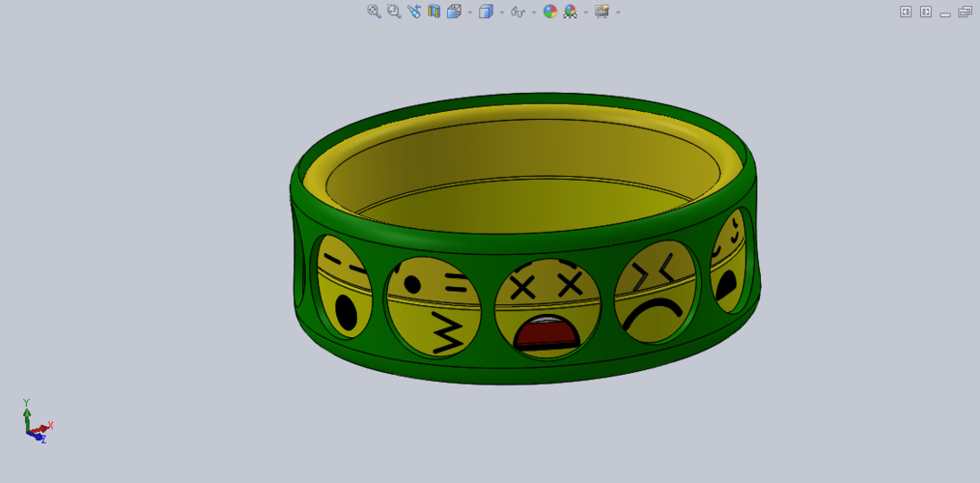Select the X-eyed emoji face on ring
Screen dimensions: 980x483
548,309
